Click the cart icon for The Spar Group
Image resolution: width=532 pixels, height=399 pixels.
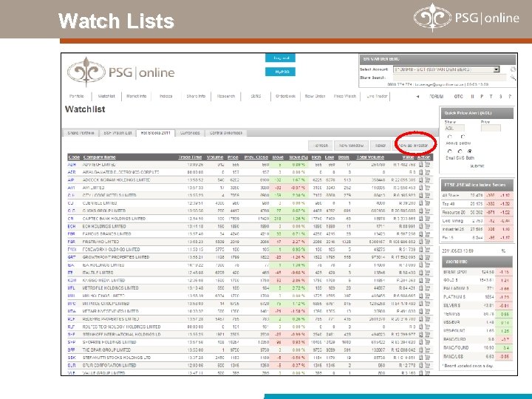(x=427, y=349)
